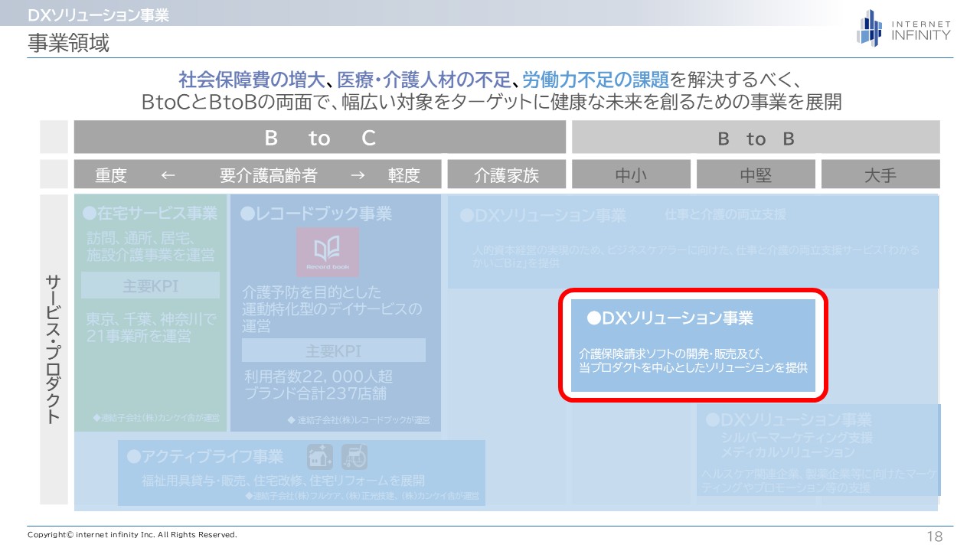Image resolution: width=980 pixels, height=551 pixels.
Task: Open the アクティブライフ事業 heading
Action: pyautogui.click(x=205, y=457)
